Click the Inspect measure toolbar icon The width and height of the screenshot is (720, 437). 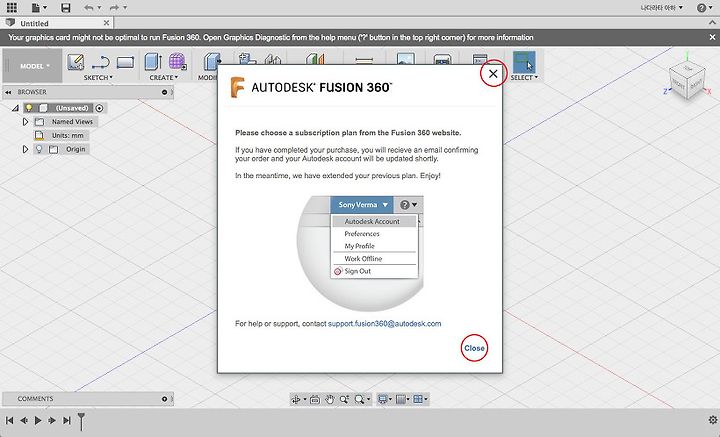[364, 60]
